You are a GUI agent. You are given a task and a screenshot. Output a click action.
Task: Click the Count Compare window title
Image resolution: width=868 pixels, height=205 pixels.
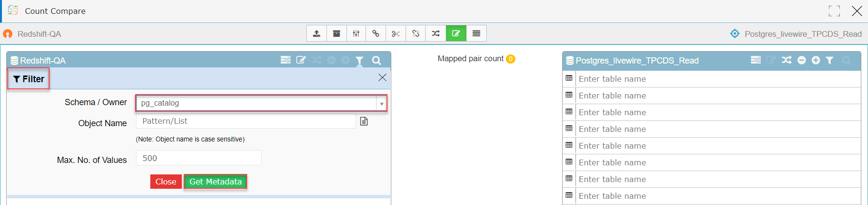[x=55, y=11]
